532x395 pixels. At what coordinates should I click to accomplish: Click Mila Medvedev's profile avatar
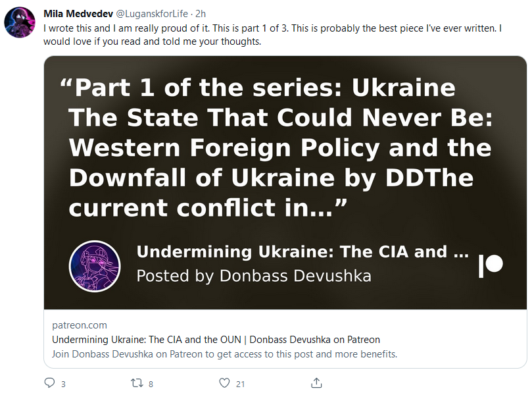pos(20,22)
